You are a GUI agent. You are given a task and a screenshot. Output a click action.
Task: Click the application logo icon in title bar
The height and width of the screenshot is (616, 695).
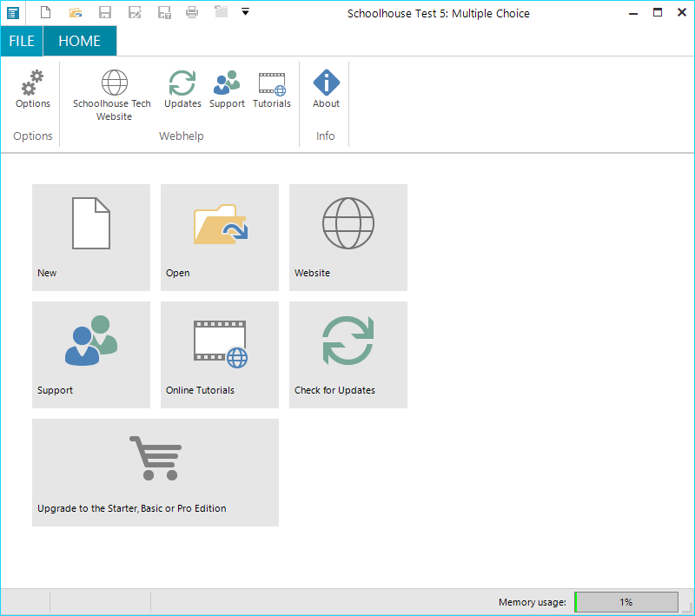[x=13, y=13]
